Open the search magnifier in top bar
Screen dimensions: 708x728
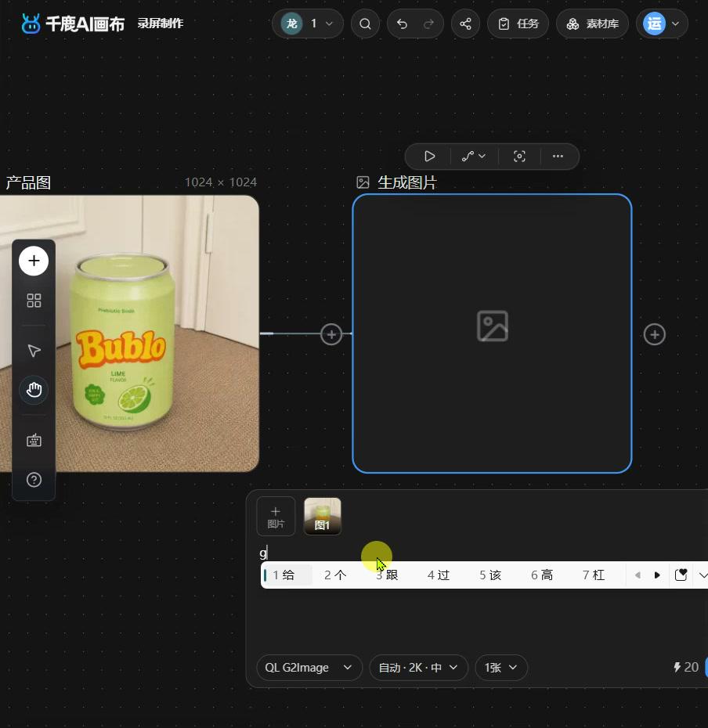coord(365,23)
